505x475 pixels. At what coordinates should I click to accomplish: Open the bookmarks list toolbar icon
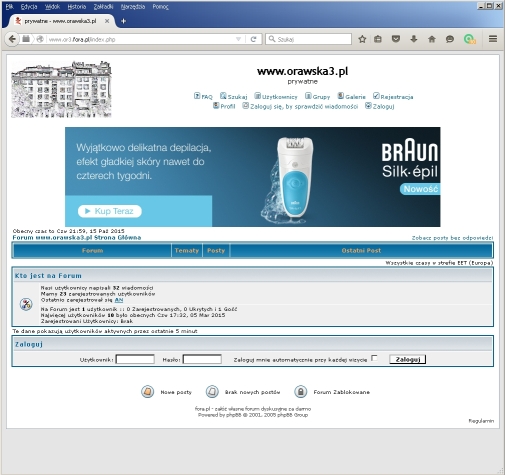tap(378, 39)
